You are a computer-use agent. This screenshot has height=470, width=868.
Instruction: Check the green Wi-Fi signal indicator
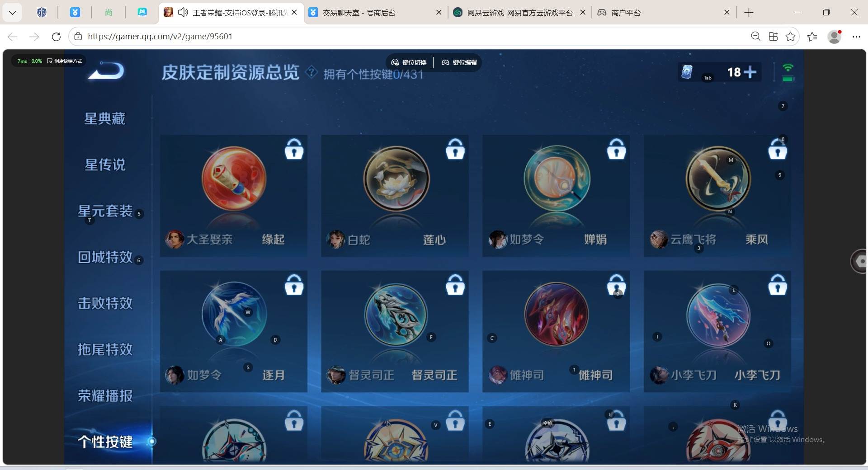click(x=788, y=68)
